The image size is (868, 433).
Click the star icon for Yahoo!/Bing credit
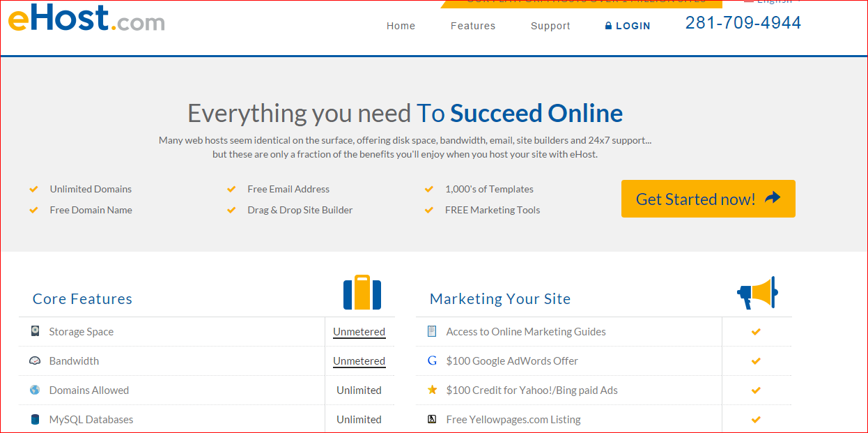432,390
